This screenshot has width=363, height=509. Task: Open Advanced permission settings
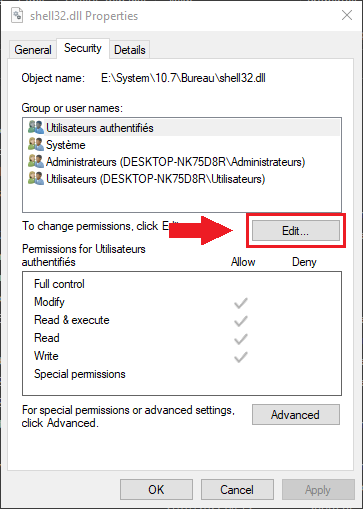(x=296, y=415)
